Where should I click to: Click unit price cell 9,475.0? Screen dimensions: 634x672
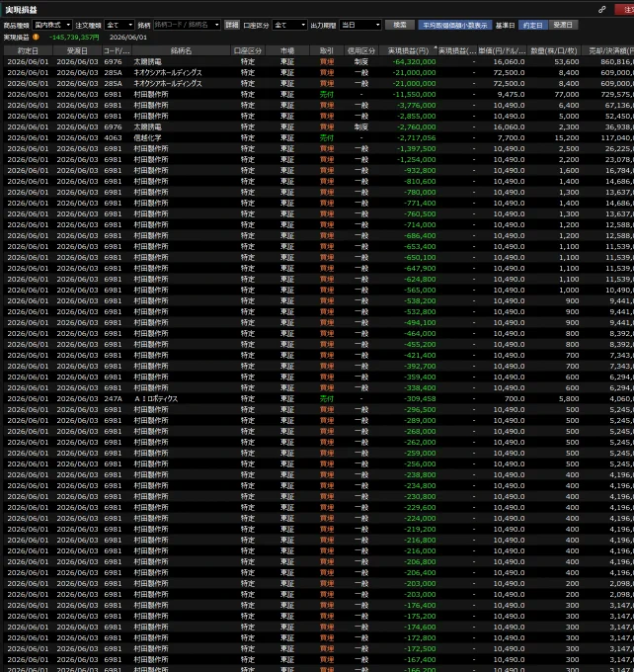(x=511, y=94)
